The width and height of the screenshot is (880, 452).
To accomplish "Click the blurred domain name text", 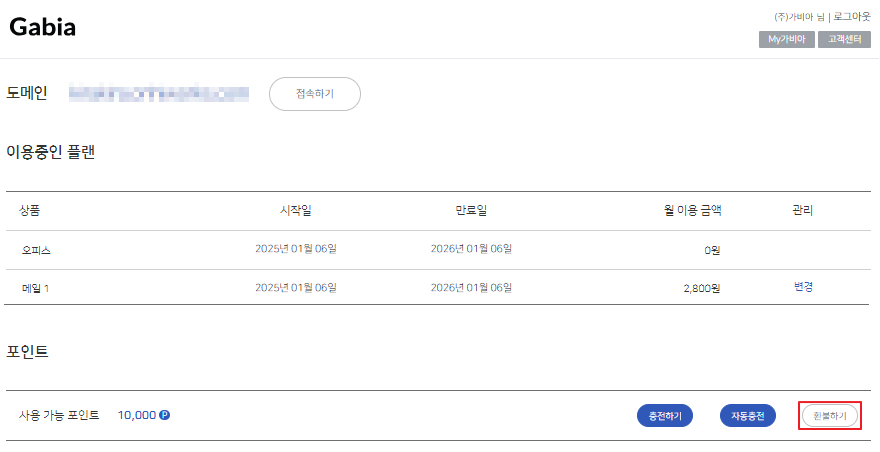I will click(x=158, y=94).
